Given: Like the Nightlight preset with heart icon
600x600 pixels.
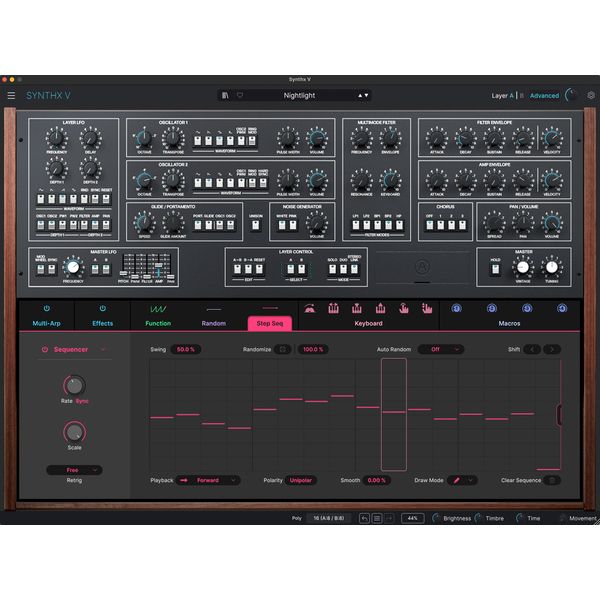Looking at the screenshot, I should pos(240,95).
